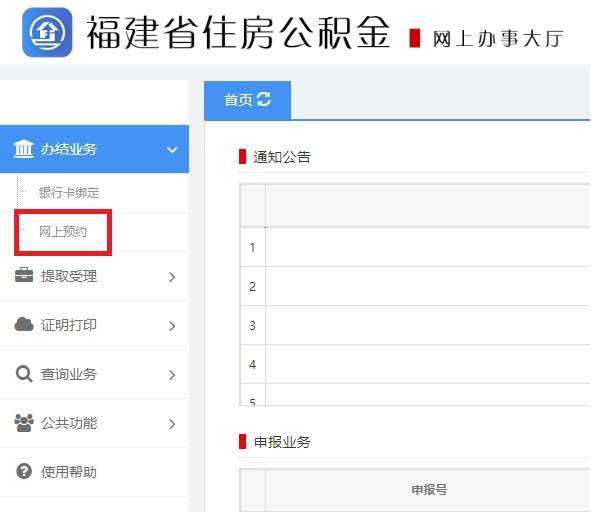Expand the 提取受理 submenu arrow
This screenshot has width=600, height=512.
point(172,277)
